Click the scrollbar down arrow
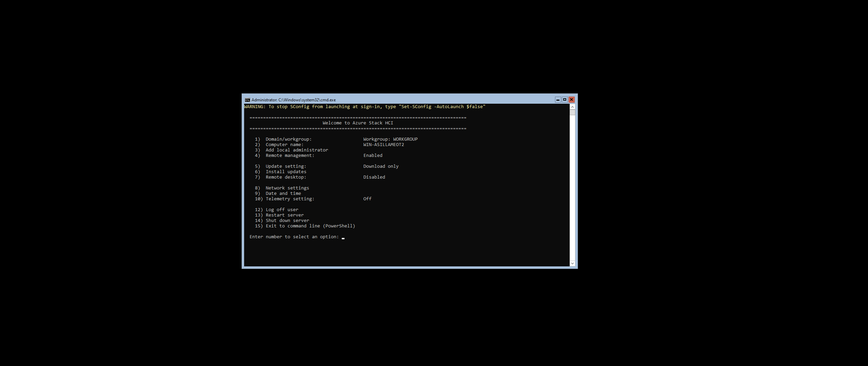Image resolution: width=868 pixels, height=366 pixels. (572, 263)
